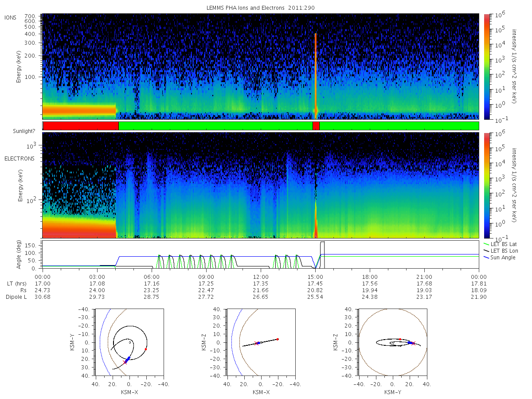Viewport: 532px width, 399px height.
Task: Click the "200." tick on the ions energy axis
Action: [30, 56]
